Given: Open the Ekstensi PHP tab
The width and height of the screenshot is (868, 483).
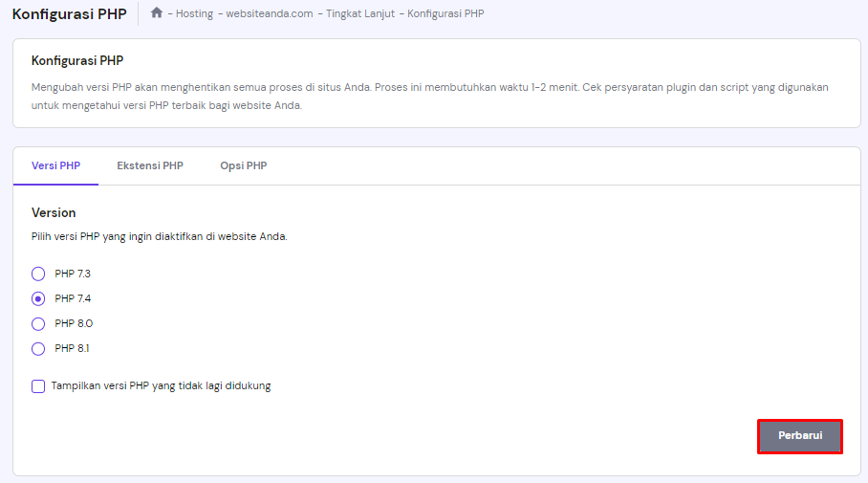Looking at the screenshot, I should click(x=150, y=165).
